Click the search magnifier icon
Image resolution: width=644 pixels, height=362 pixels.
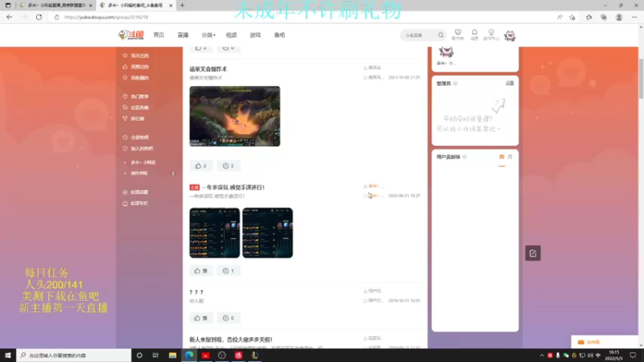(x=440, y=35)
